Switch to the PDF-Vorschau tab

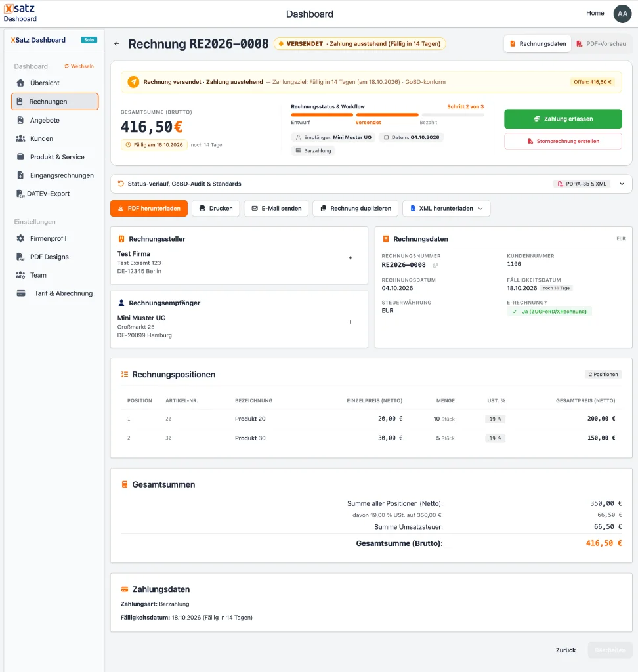pyautogui.click(x=601, y=44)
